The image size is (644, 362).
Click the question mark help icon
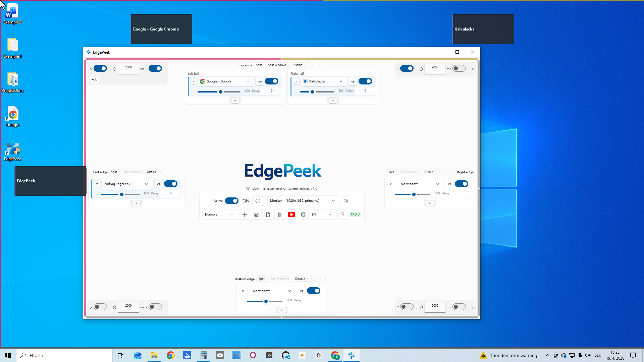(343, 215)
